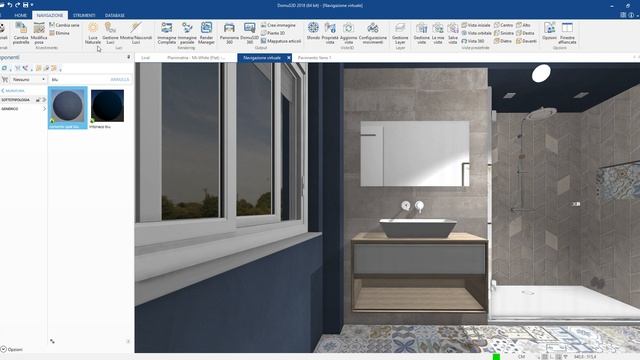Open Gestione Luci light manager
This screenshot has width=640, height=360.
pyautogui.click(x=110, y=33)
